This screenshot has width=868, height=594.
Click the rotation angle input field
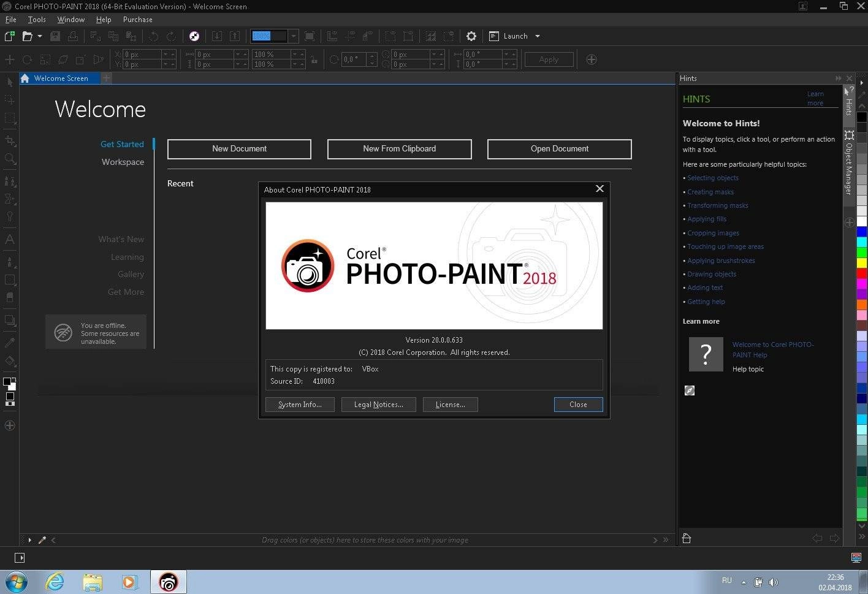pos(354,59)
